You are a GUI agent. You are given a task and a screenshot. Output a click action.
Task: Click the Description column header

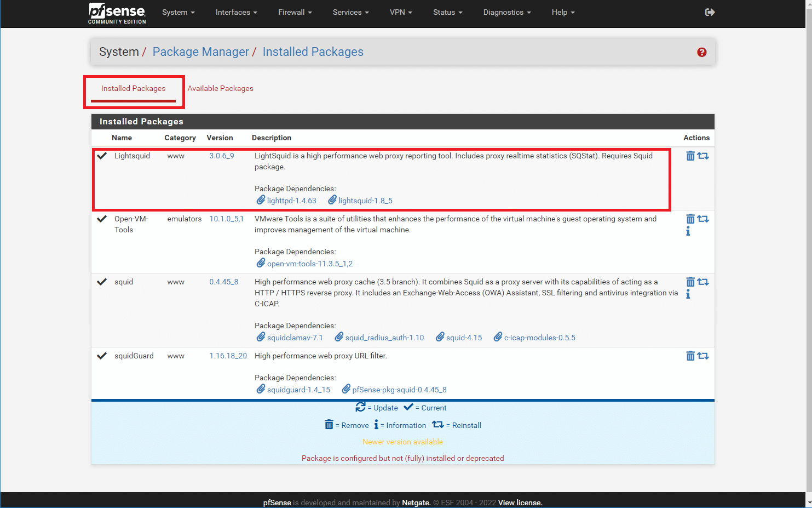[272, 138]
